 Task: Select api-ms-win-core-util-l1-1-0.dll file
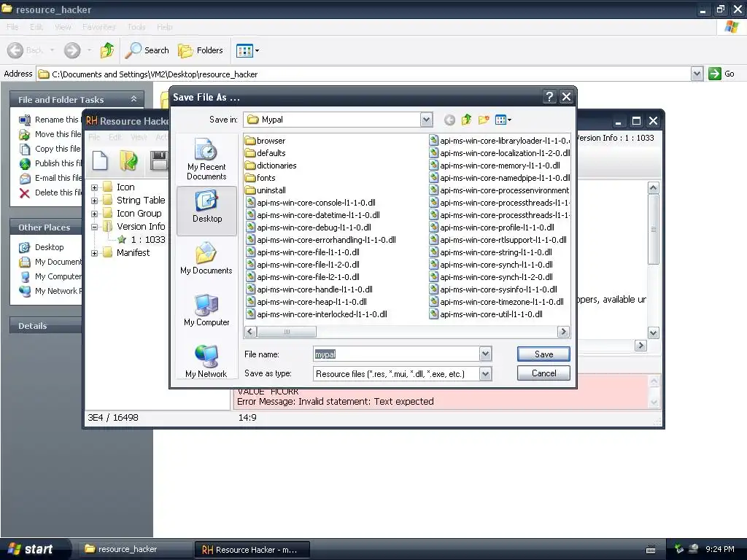(486, 314)
